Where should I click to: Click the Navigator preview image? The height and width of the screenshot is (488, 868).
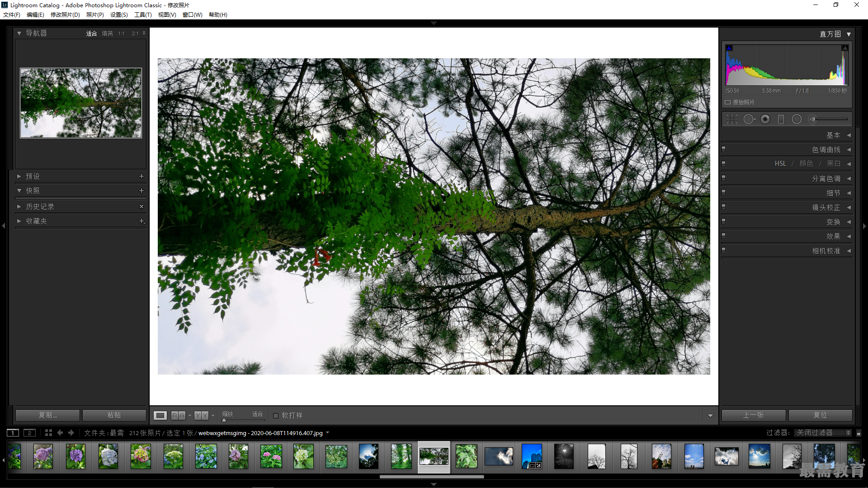81,103
